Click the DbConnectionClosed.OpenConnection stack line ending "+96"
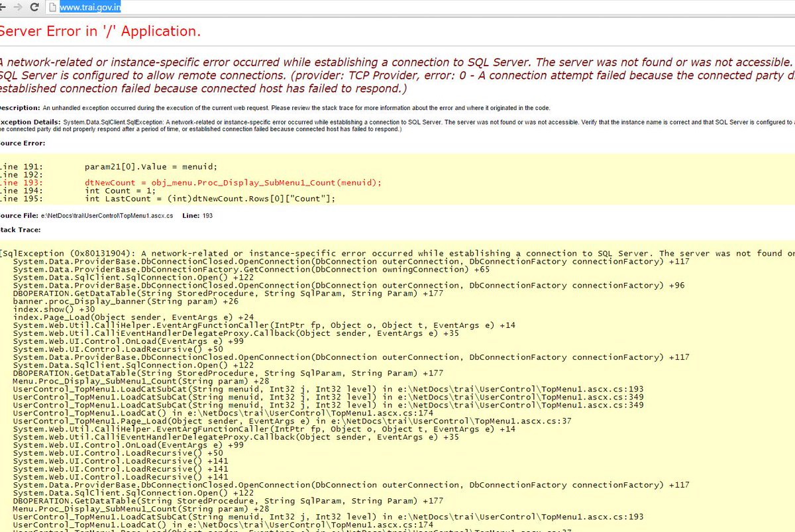Screen dimensions: 795x532 (348, 286)
